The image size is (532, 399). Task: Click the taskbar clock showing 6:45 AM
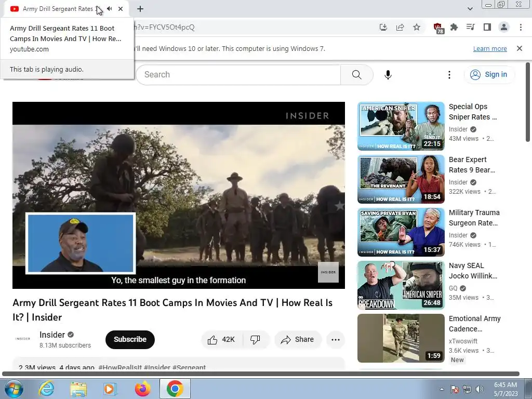[506, 389]
